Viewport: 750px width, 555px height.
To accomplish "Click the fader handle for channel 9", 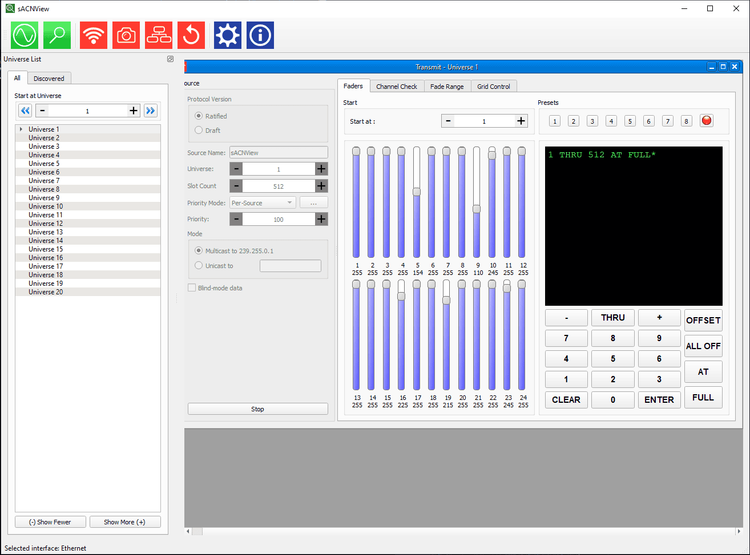I will pos(476,209).
